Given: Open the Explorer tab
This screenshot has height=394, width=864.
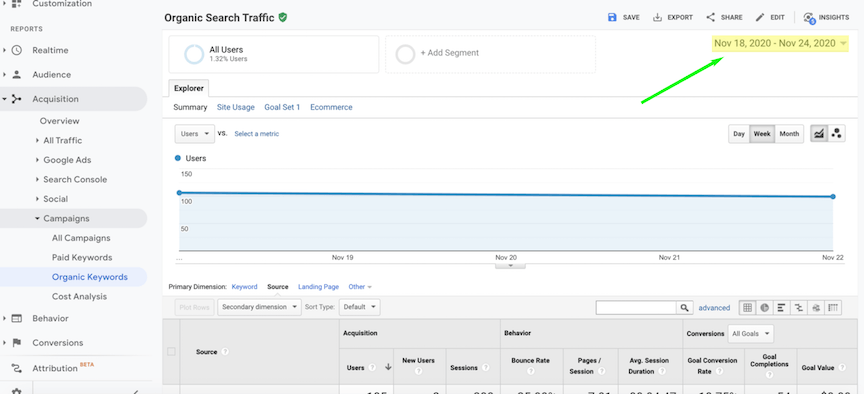Looking at the screenshot, I should [x=188, y=88].
